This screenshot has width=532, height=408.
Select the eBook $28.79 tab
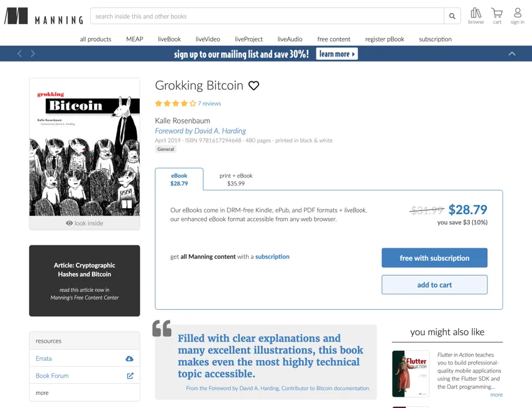tap(179, 179)
